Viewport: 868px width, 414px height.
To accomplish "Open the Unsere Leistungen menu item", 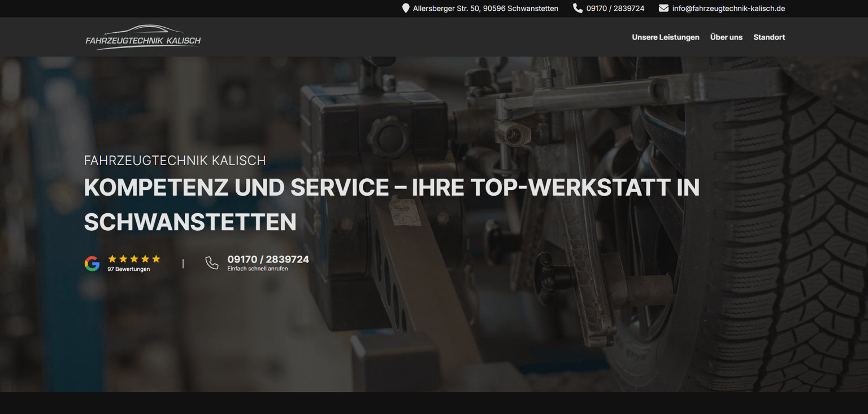I will 666,37.
